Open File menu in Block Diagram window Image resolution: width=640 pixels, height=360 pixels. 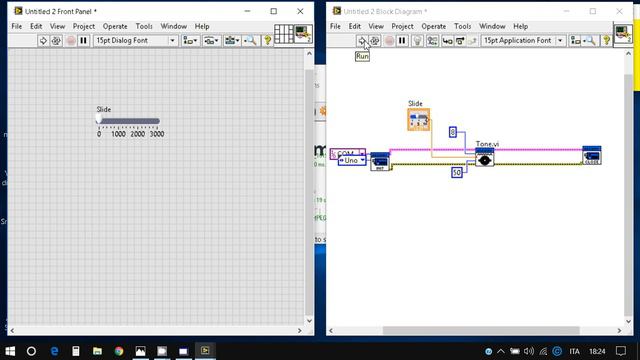point(335,26)
